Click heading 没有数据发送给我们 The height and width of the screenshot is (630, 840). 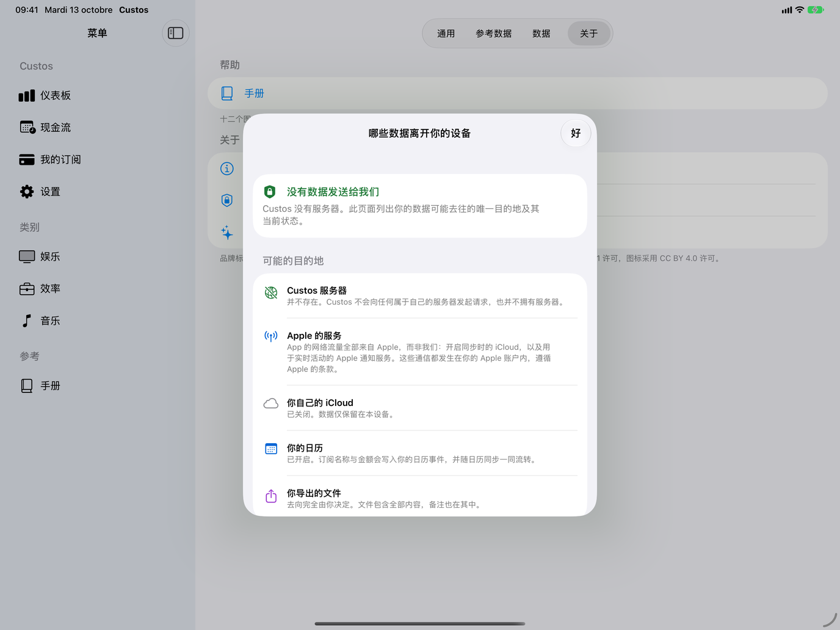pyautogui.click(x=333, y=192)
